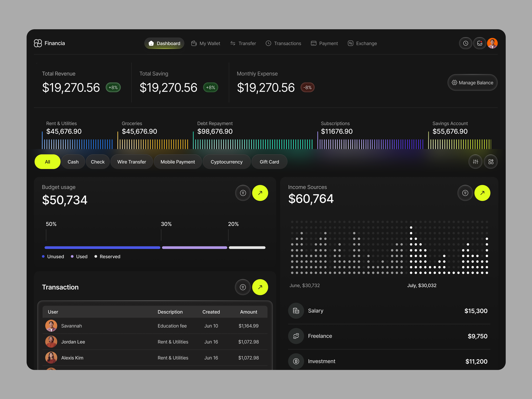Expand Income Sources with the yellow arrow button

click(482, 193)
